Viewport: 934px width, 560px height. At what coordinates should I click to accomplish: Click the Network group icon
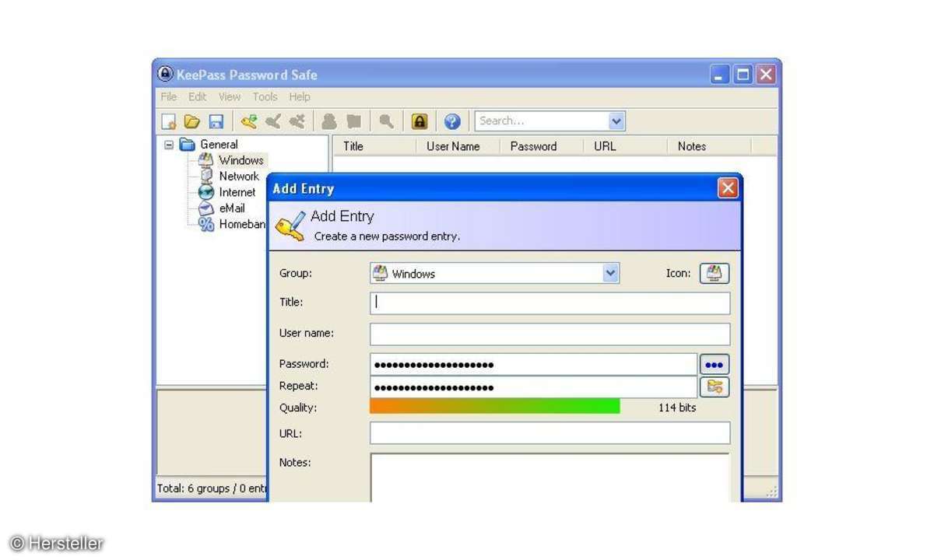coord(206,177)
